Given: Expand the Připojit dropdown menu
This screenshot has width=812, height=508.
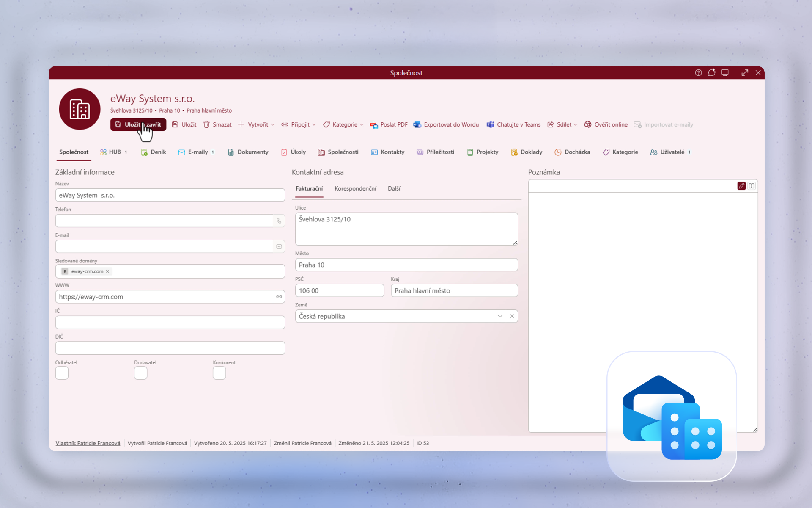Looking at the screenshot, I should pos(299,124).
